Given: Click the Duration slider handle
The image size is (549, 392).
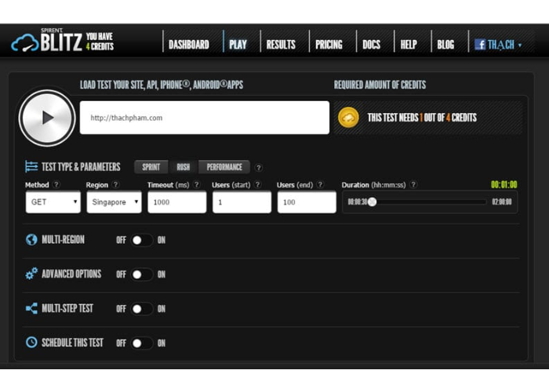Looking at the screenshot, I should [x=373, y=201].
